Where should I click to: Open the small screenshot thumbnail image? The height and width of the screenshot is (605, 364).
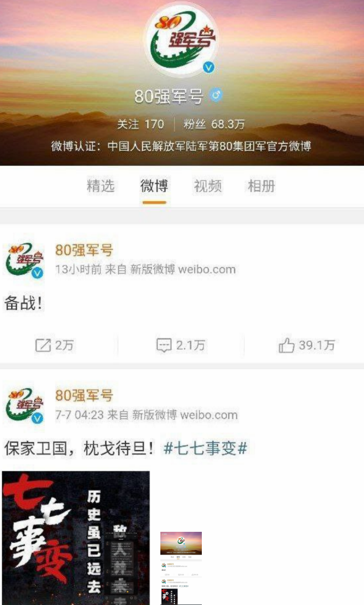181,568
